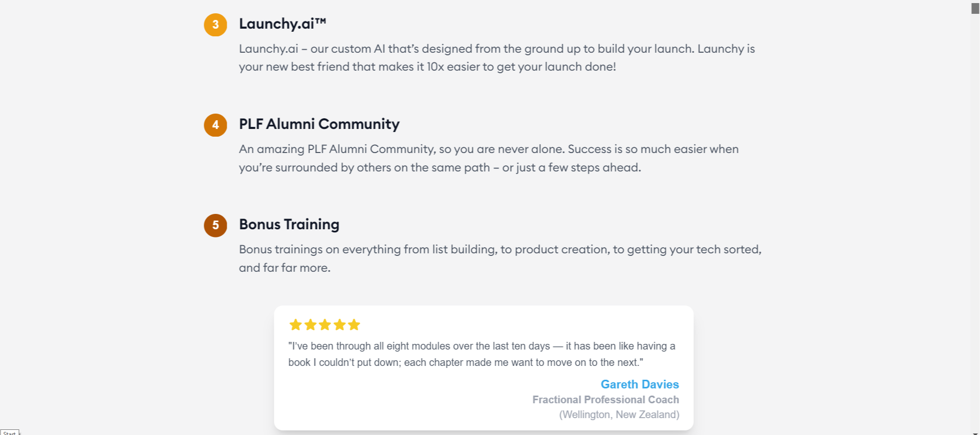Click the fourth yellow rating star
This screenshot has height=435, width=980.
(x=339, y=324)
